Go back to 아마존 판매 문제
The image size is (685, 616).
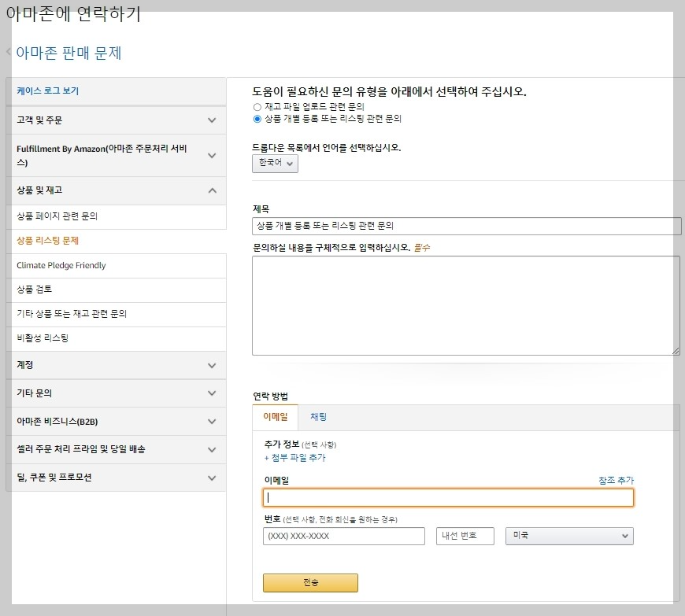click(x=68, y=53)
